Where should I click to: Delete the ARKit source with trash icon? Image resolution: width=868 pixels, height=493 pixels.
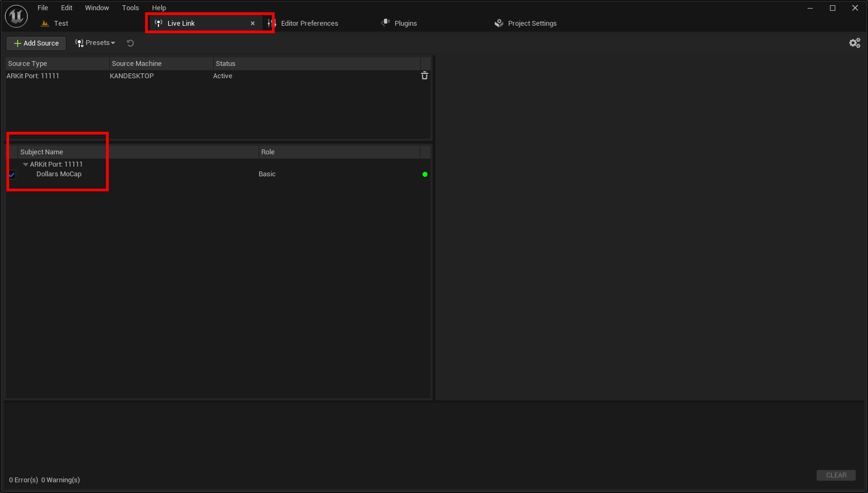(425, 76)
